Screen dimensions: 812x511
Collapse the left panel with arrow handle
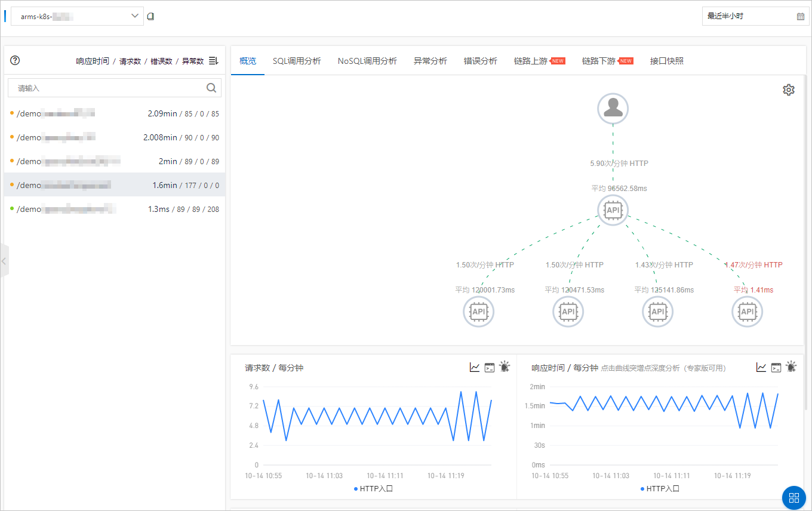(4, 261)
